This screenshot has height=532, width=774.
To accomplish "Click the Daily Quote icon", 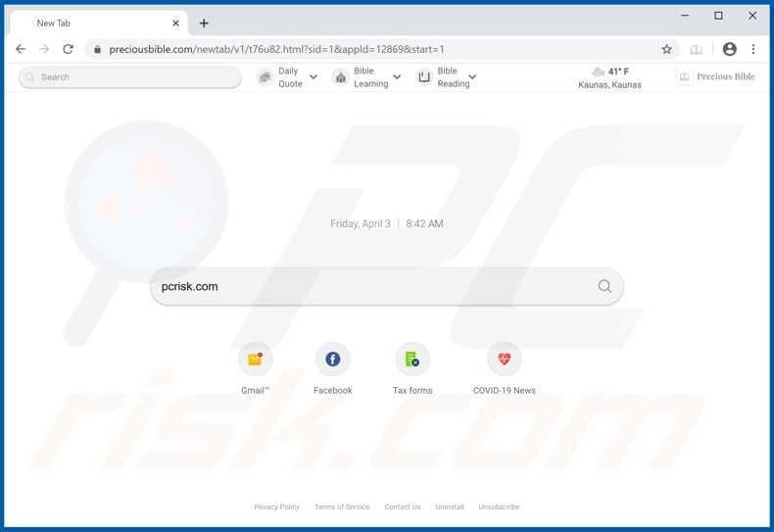I will point(266,77).
